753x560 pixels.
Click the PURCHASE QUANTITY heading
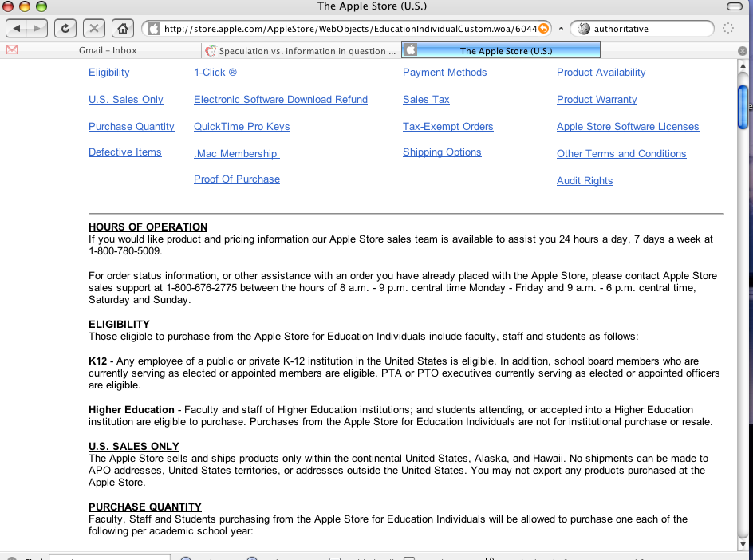(145, 507)
